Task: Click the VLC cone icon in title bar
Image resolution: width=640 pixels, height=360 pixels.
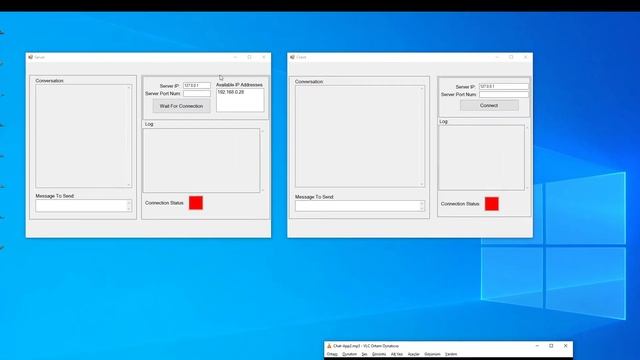Action: (x=329, y=346)
